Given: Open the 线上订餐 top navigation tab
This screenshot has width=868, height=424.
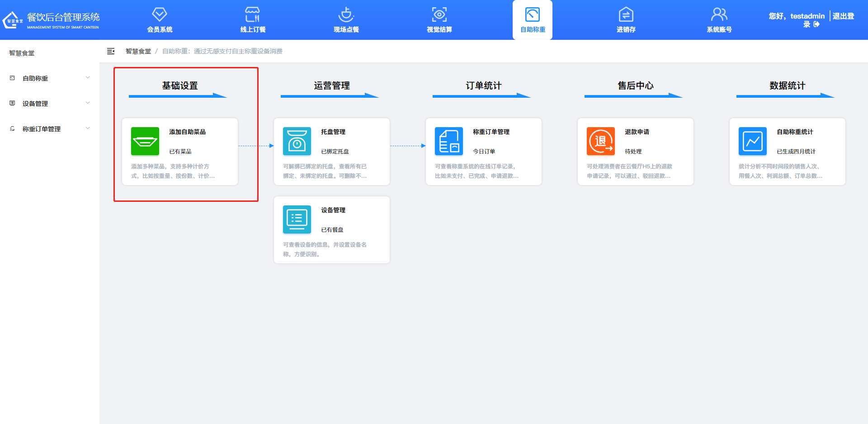Looking at the screenshot, I should click(x=253, y=20).
